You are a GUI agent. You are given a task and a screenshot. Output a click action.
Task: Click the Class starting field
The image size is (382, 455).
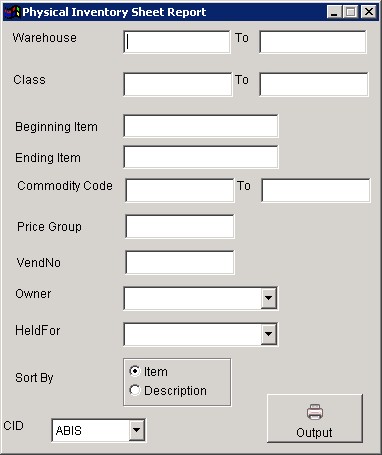click(178, 84)
